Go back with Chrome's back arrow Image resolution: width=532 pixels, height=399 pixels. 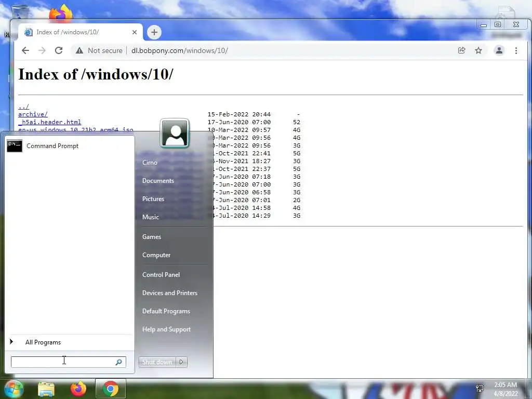pyautogui.click(x=25, y=50)
